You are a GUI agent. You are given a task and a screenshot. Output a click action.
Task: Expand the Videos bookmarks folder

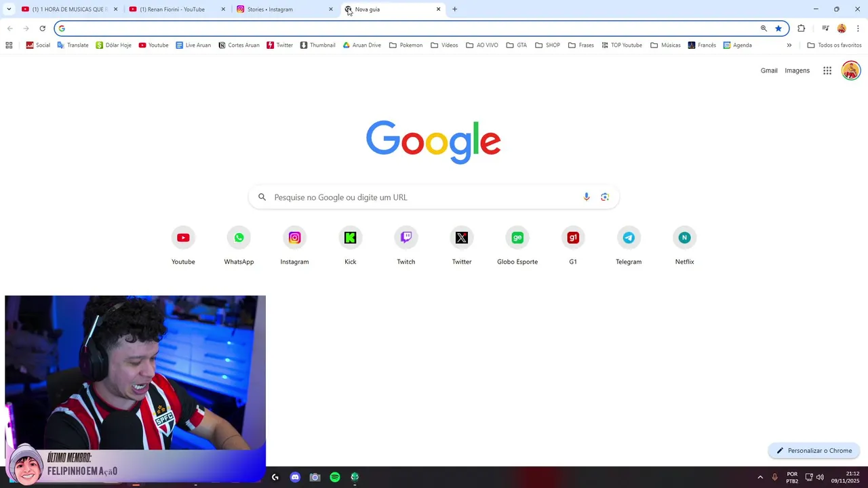pyautogui.click(x=444, y=45)
